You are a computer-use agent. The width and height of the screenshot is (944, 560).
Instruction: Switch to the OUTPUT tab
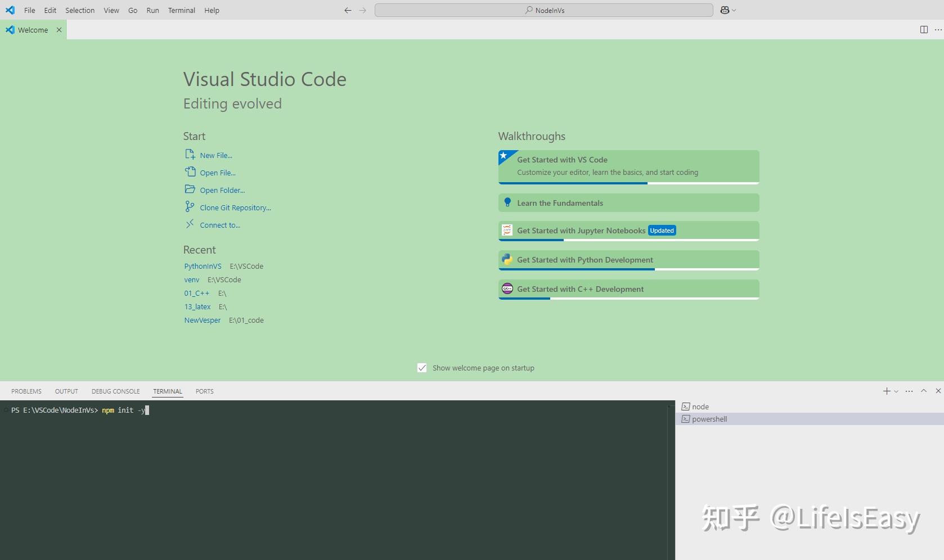click(x=66, y=391)
